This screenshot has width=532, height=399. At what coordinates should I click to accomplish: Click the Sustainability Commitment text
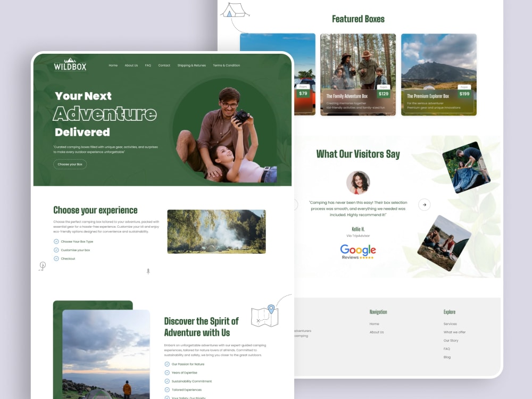(192, 381)
